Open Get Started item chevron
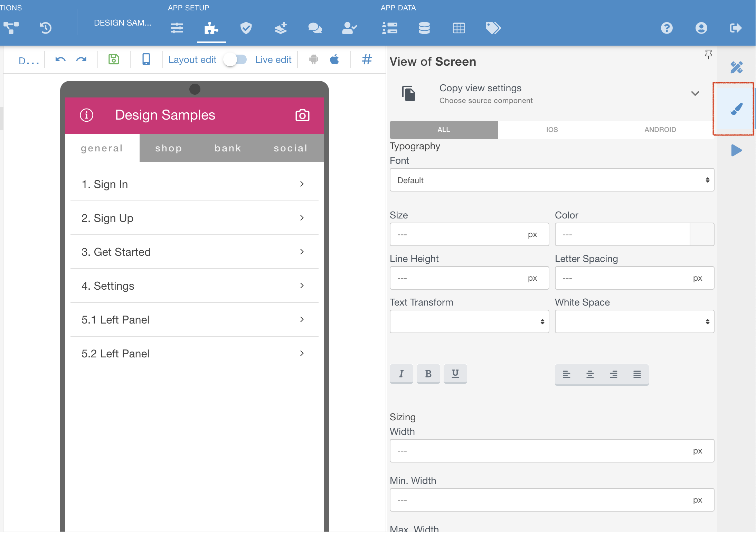756x533 pixels. point(302,252)
